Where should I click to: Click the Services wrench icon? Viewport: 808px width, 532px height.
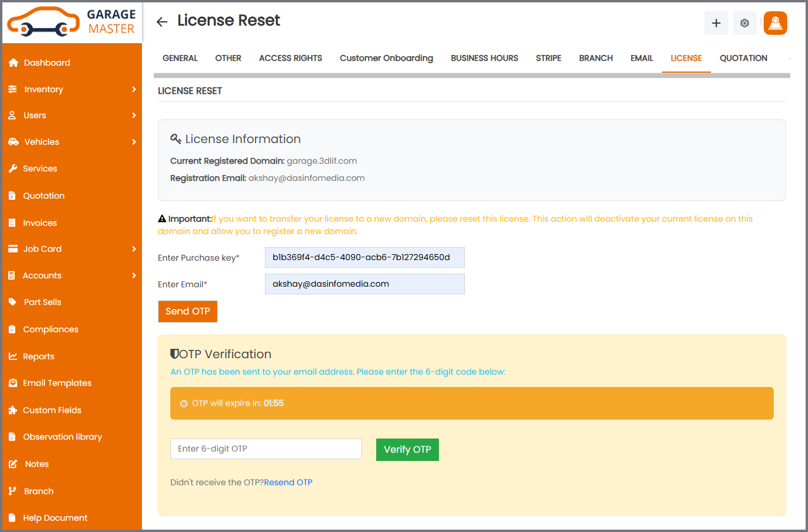click(12, 168)
